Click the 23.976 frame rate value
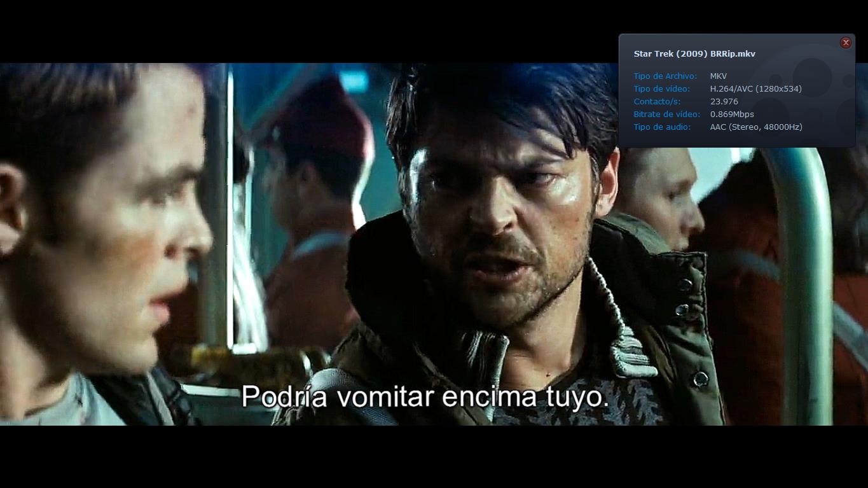 tap(724, 102)
